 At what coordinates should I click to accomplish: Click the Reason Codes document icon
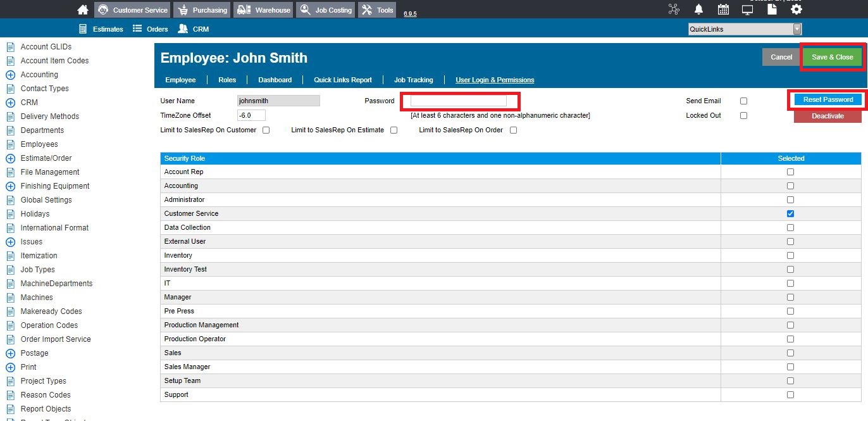(10, 395)
